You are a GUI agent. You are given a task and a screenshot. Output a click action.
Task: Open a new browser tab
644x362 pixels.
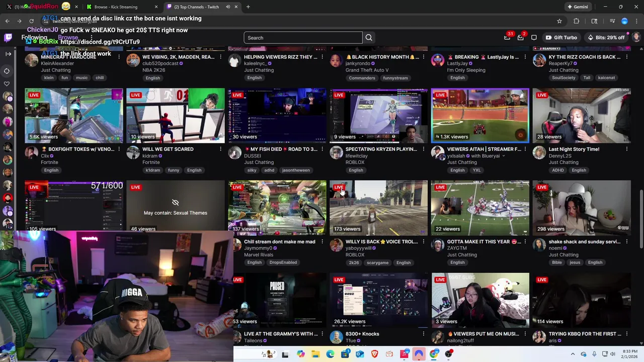tap(248, 7)
